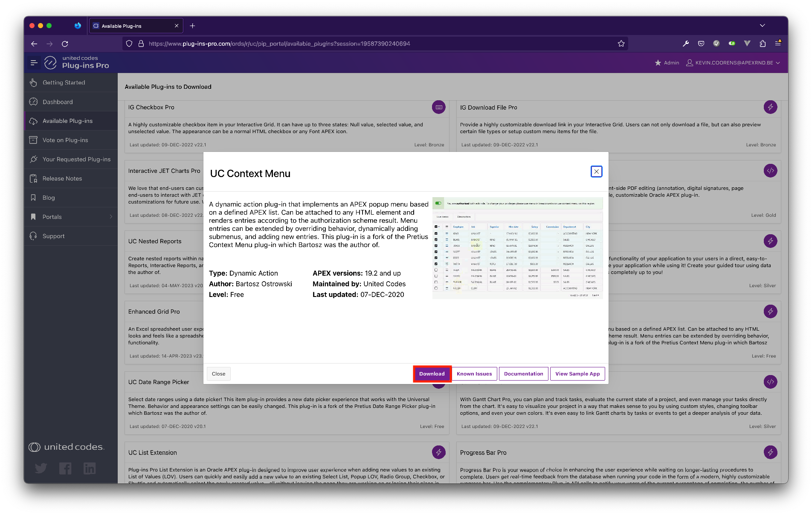
Task: Open Vote on Plug-ins page
Action: click(71, 140)
